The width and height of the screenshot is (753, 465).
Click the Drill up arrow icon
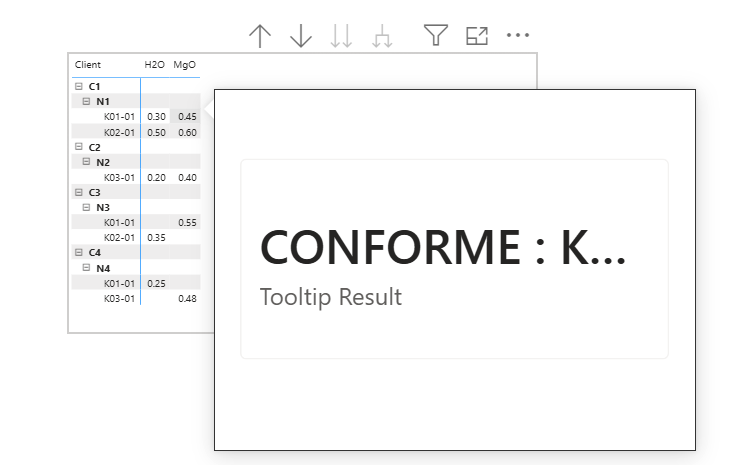click(x=260, y=36)
